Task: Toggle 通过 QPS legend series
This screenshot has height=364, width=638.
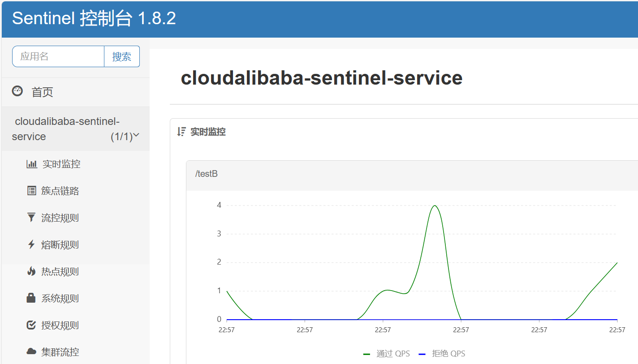Action: [387, 354]
